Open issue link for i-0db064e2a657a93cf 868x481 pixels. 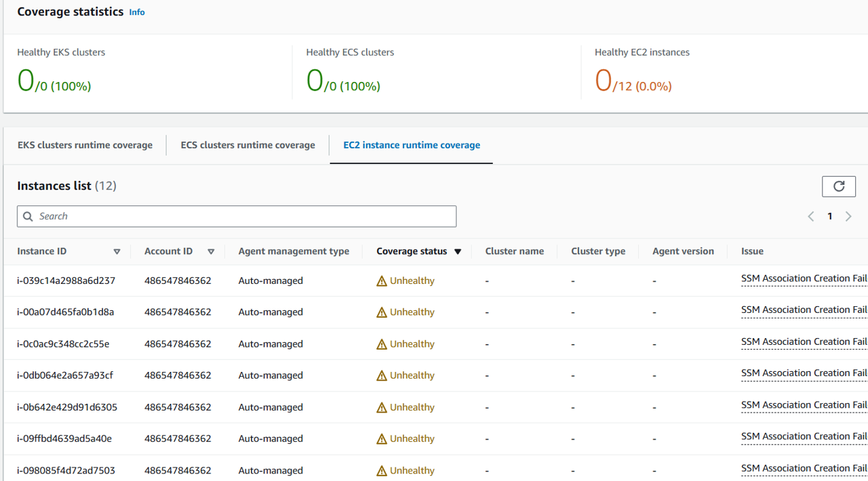click(x=804, y=373)
